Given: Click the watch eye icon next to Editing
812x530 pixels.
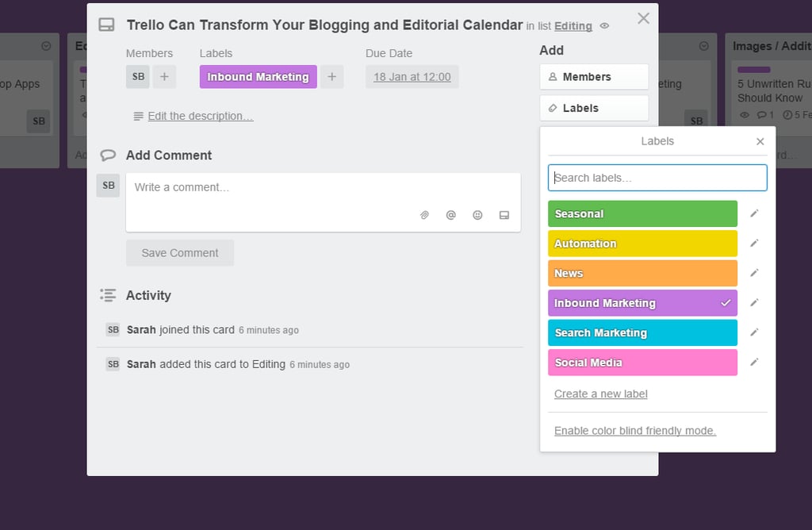Looking at the screenshot, I should click(604, 26).
